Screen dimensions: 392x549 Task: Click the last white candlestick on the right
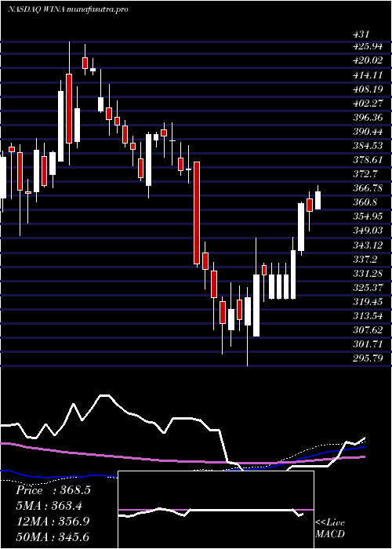tap(318, 198)
